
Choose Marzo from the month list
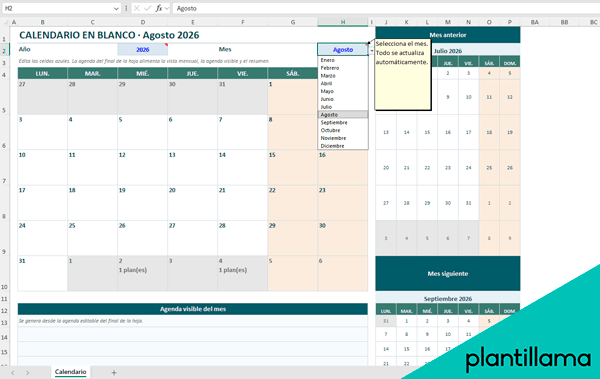click(x=343, y=76)
